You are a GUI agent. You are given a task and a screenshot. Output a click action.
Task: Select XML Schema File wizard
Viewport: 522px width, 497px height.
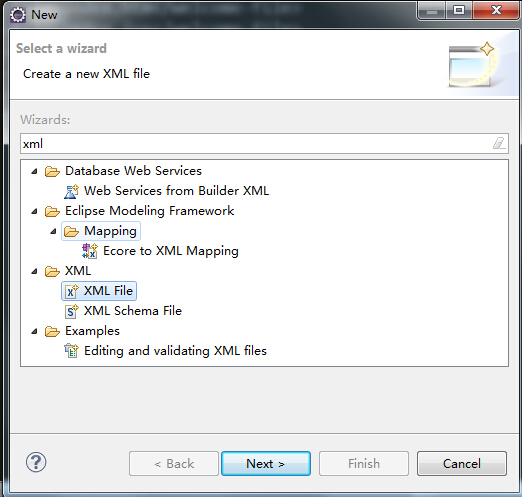[x=133, y=311]
